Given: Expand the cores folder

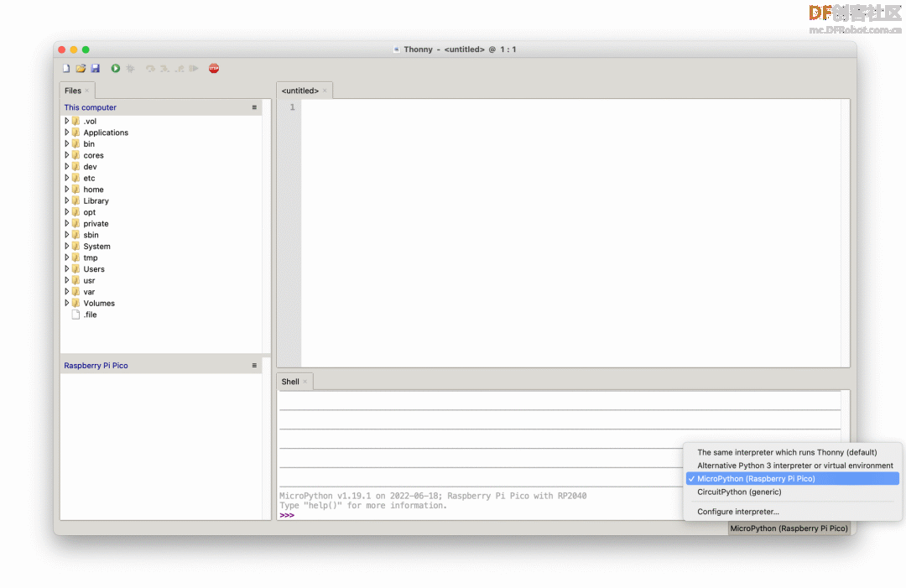Looking at the screenshot, I should 66,155.
